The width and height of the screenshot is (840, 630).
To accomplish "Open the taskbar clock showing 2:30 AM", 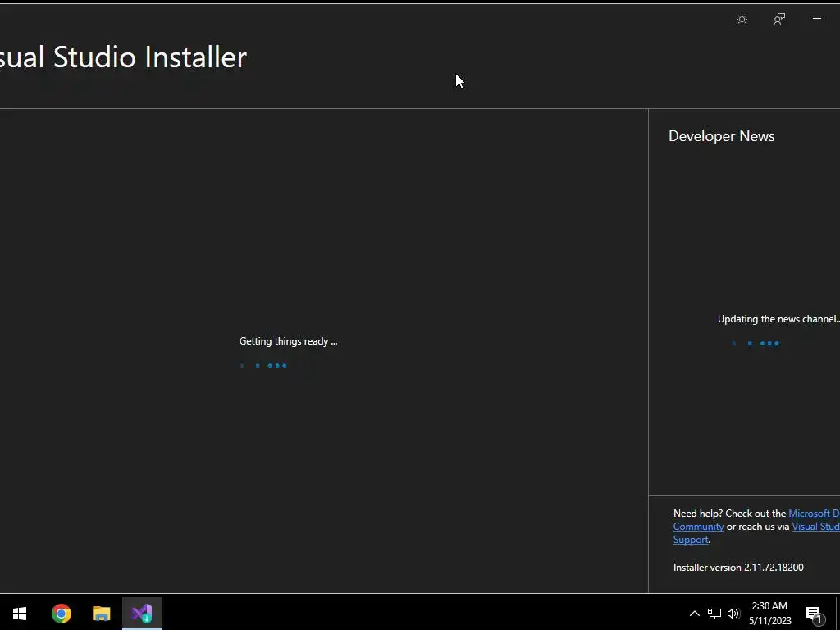I will [x=769, y=614].
